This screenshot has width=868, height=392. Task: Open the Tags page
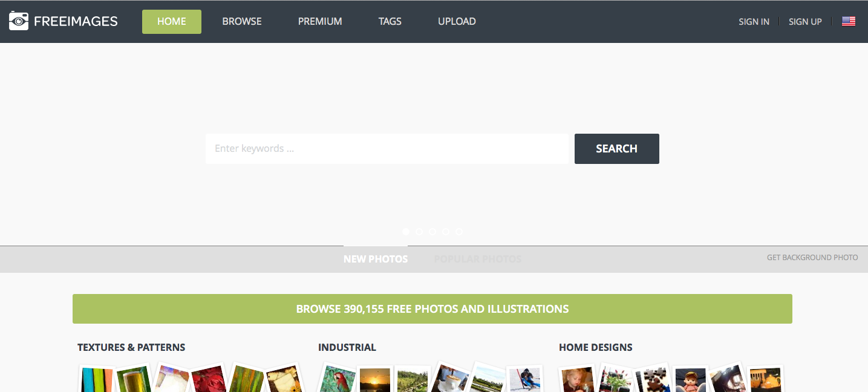pyautogui.click(x=390, y=21)
